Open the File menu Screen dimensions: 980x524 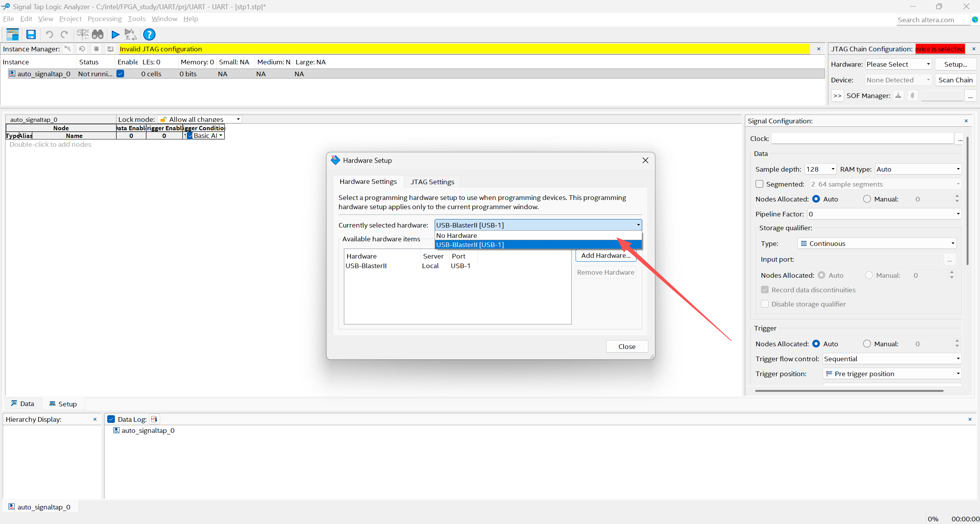point(8,19)
